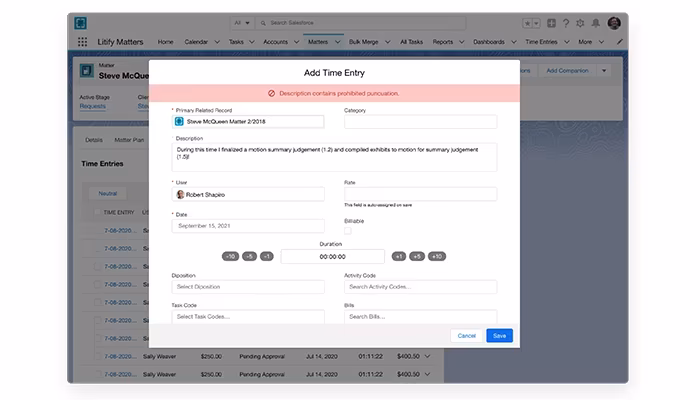This screenshot has width=700, height=400.
Task: Open the All Tasks tab
Action: point(411,42)
